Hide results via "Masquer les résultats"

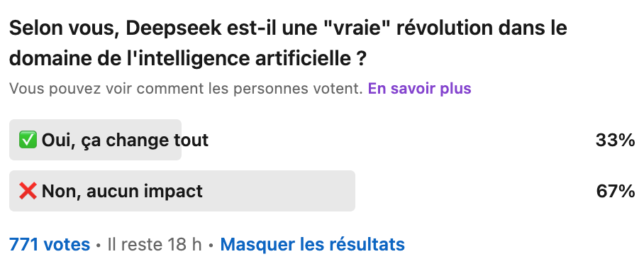point(313,245)
